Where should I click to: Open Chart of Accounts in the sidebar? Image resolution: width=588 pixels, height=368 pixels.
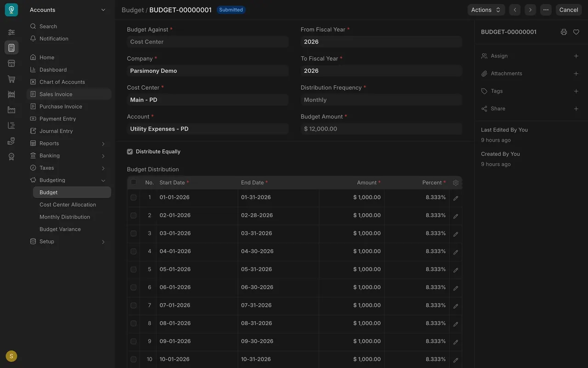point(68,82)
